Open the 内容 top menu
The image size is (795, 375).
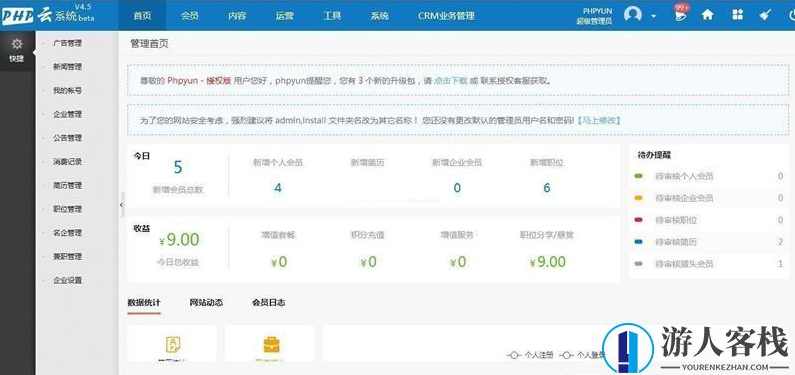click(237, 16)
